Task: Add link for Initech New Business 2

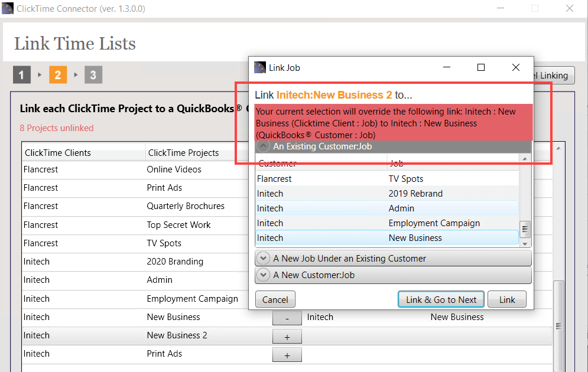Action: (287, 337)
